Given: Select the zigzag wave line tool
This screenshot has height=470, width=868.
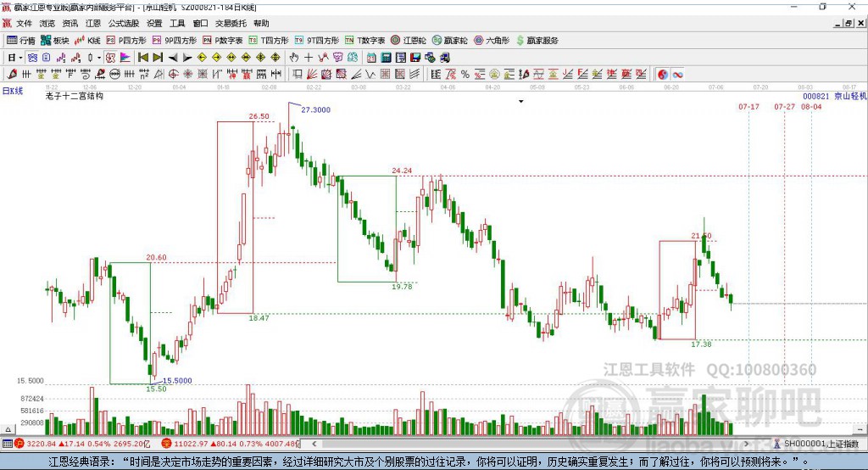Looking at the screenshot, I should pyautogui.click(x=370, y=75).
